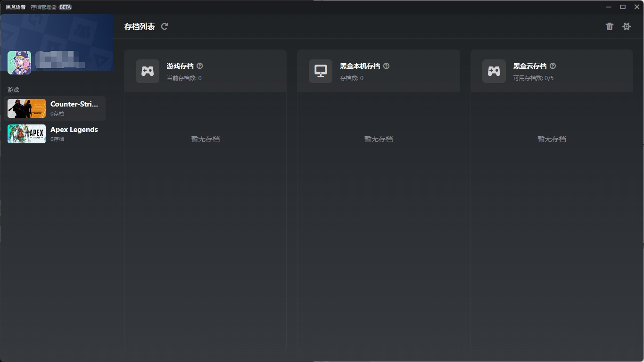The height and width of the screenshot is (362, 644).
Task: Click the 当前存档数: 0 label
Action: click(x=184, y=78)
